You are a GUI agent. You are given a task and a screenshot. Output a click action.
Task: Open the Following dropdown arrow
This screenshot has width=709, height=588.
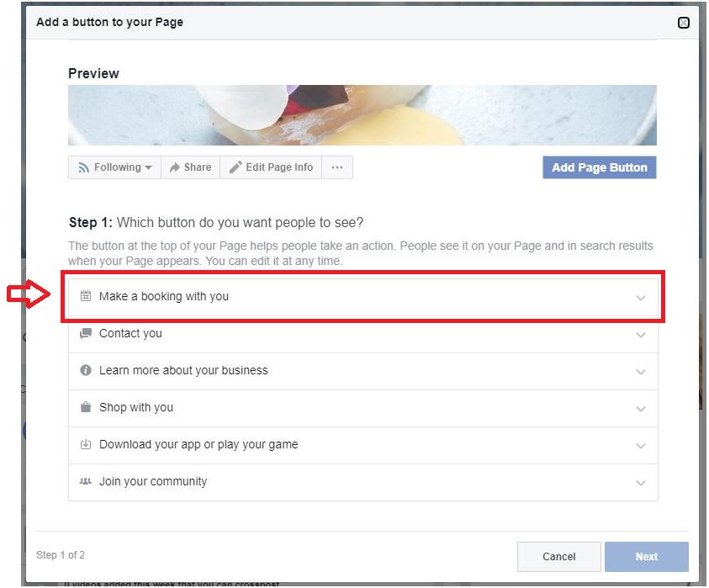click(148, 167)
